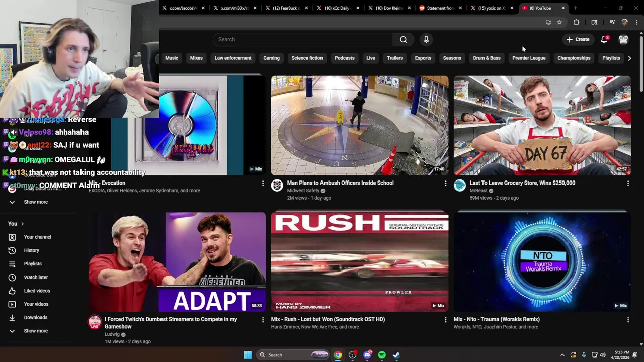Screen dimensions: 644x362
Task: Open Last To Leave Grocery Store title
Action: click(522, 183)
